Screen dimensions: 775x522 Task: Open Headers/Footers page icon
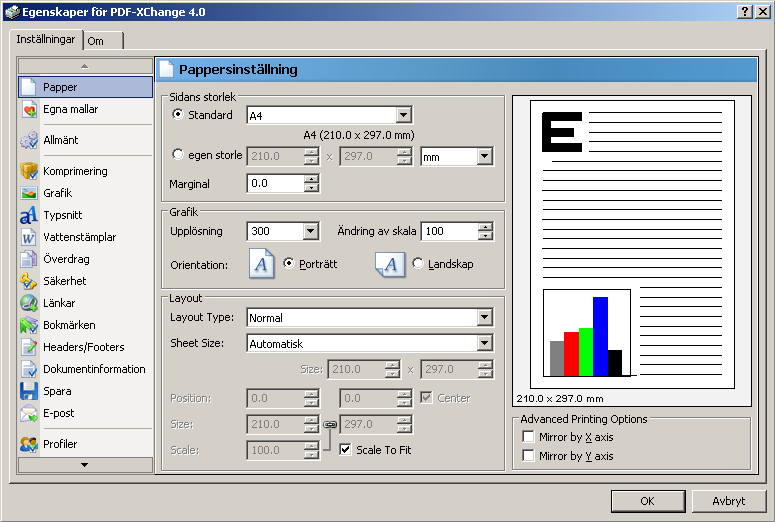tap(29, 347)
